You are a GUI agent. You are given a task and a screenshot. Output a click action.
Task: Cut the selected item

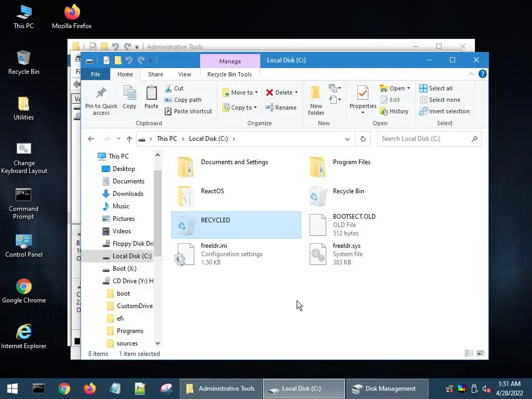click(x=174, y=88)
